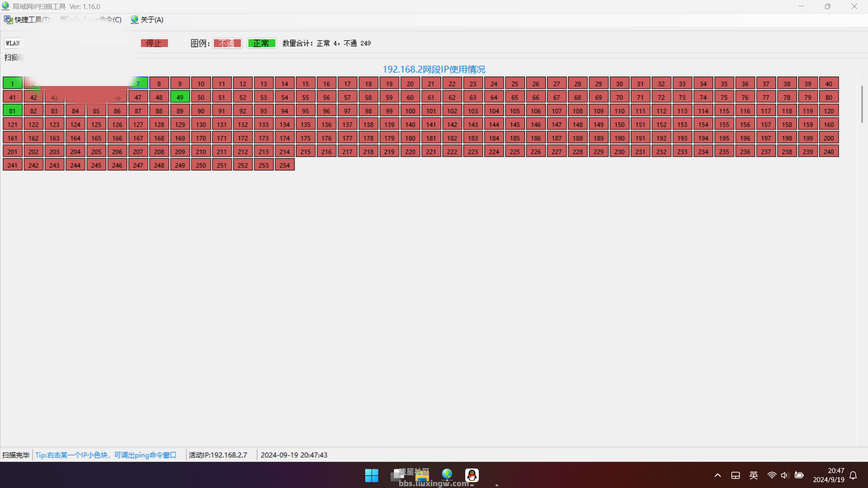Select IP block 40
Screen dimensions: 868x488
(829, 83)
